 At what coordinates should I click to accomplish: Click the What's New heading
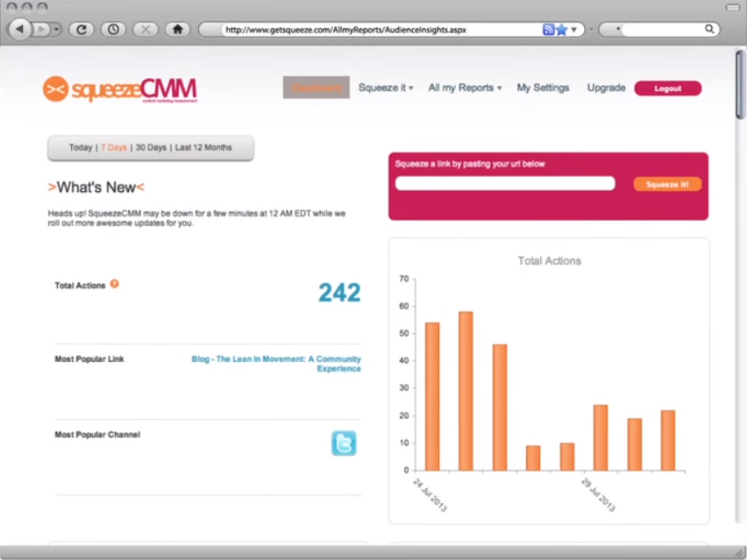click(x=96, y=188)
